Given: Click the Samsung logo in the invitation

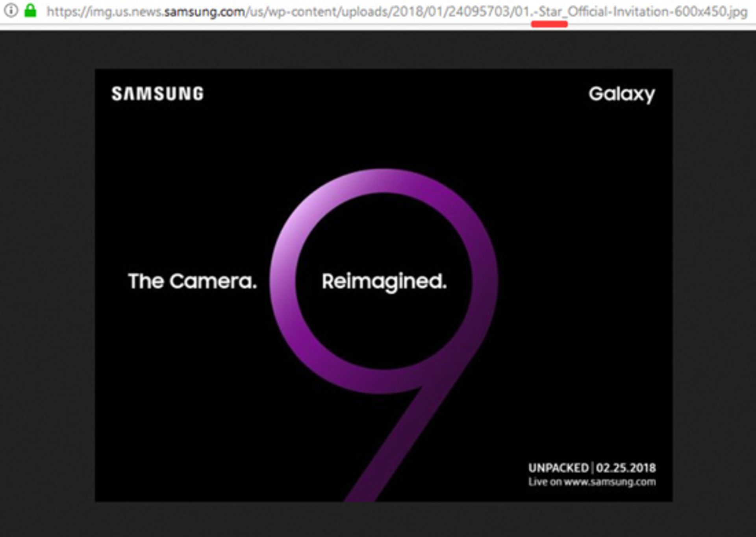Looking at the screenshot, I should point(157,94).
